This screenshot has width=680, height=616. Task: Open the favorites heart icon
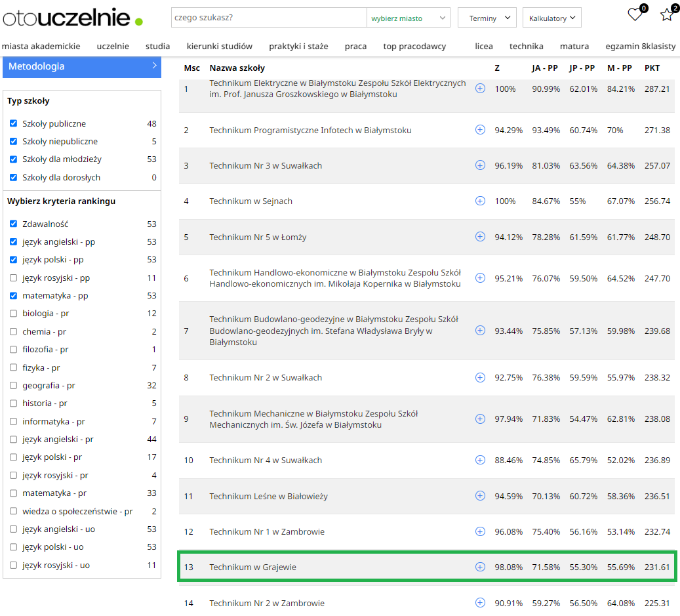pyautogui.click(x=634, y=15)
